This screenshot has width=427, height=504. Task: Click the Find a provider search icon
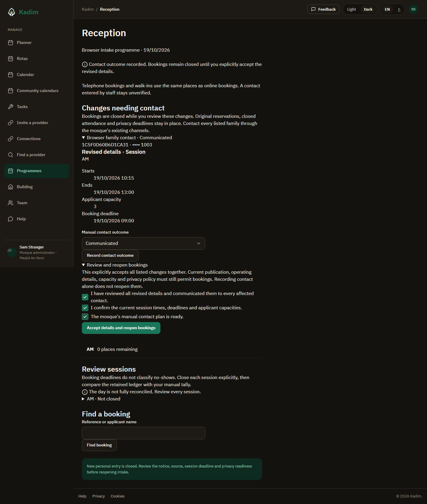(11, 155)
